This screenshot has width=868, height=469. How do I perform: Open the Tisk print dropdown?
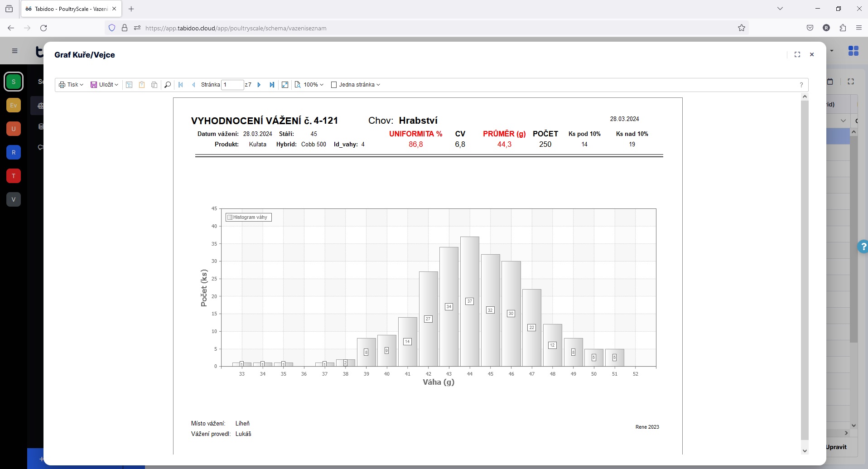[71, 85]
